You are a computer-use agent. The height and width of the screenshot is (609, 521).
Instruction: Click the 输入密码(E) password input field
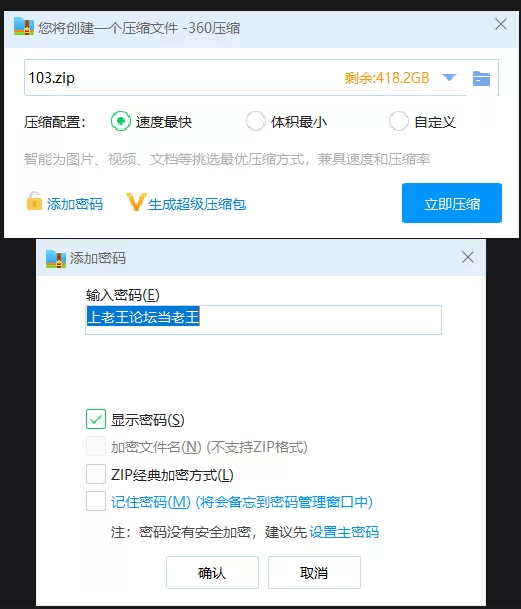(263, 320)
